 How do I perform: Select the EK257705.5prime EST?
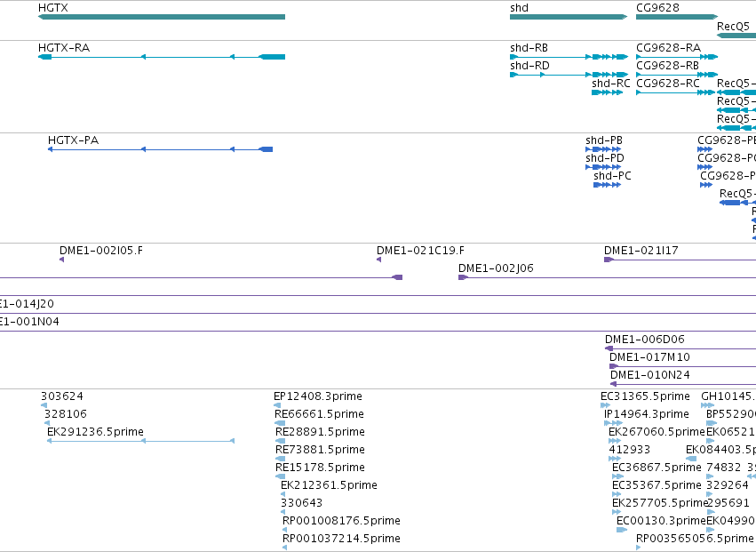coord(617,512)
